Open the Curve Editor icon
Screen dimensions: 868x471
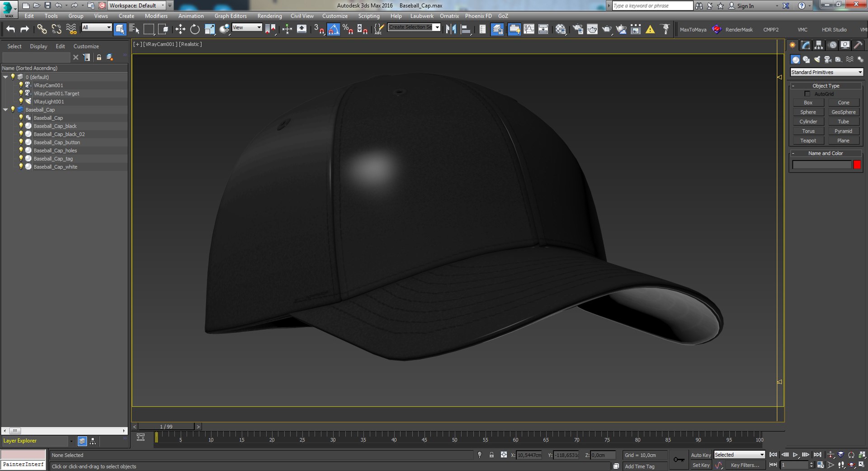coord(529,29)
